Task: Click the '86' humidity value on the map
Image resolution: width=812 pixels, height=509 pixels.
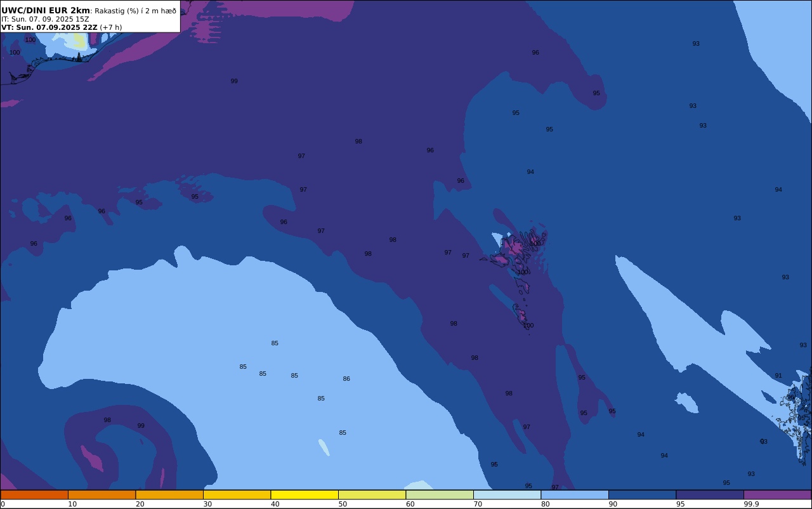Action: tap(346, 379)
